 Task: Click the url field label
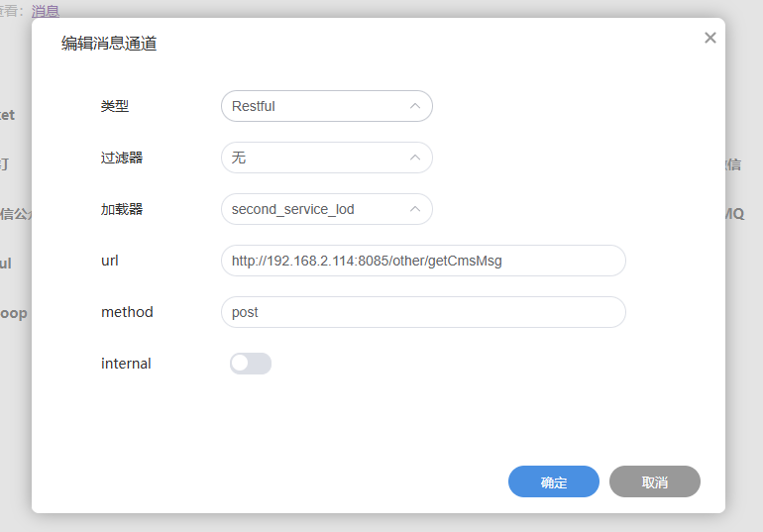(x=110, y=261)
